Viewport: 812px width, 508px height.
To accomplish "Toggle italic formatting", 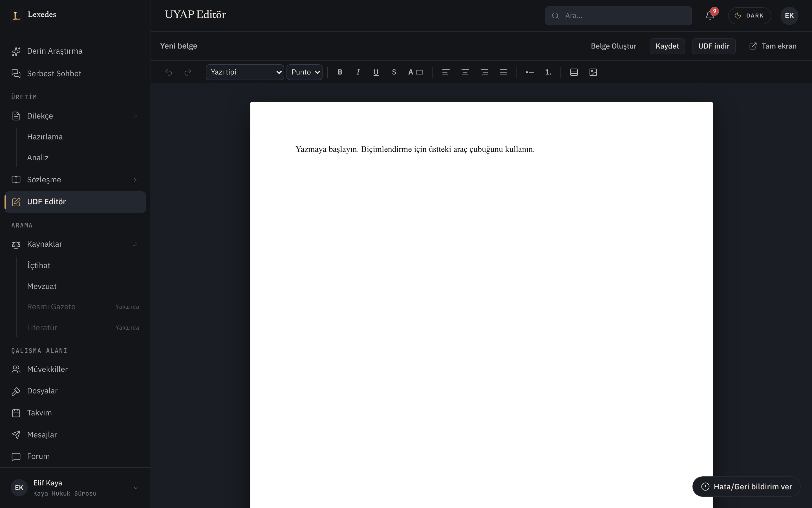I will [x=358, y=72].
